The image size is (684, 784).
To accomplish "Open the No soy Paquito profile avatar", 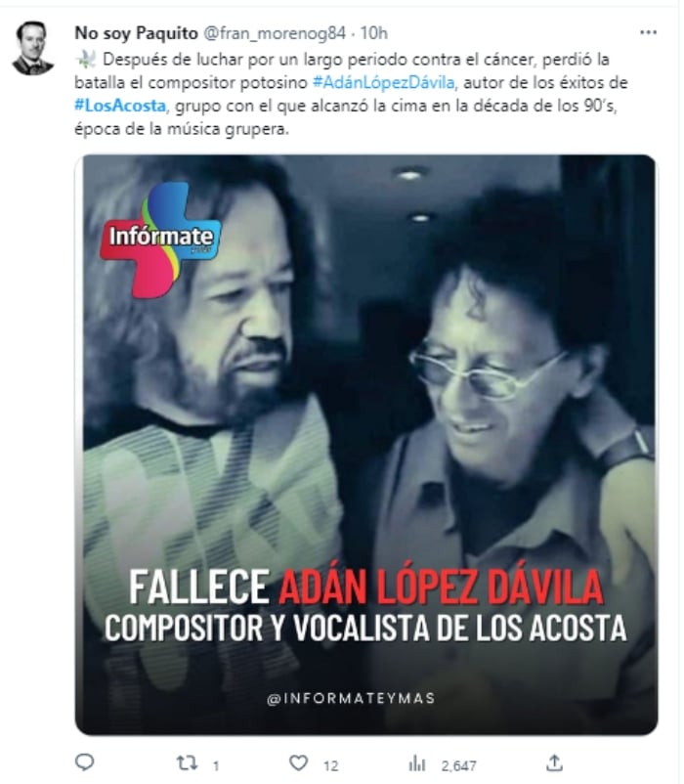I will pyautogui.click(x=32, y=48).
